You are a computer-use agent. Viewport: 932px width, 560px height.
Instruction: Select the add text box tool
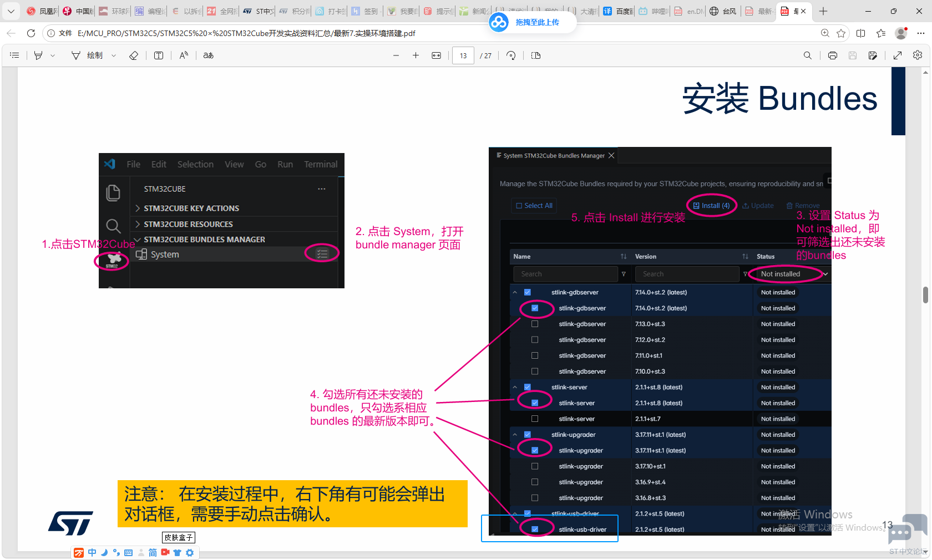click(159, 55)
